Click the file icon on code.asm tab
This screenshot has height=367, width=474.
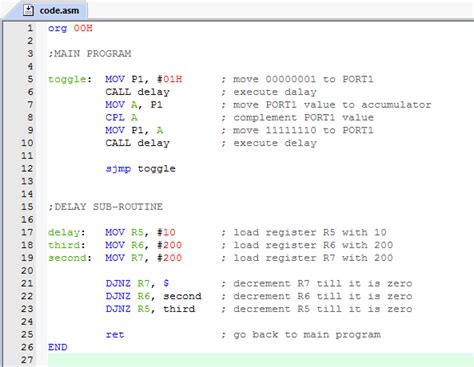[x=28, y=10]
